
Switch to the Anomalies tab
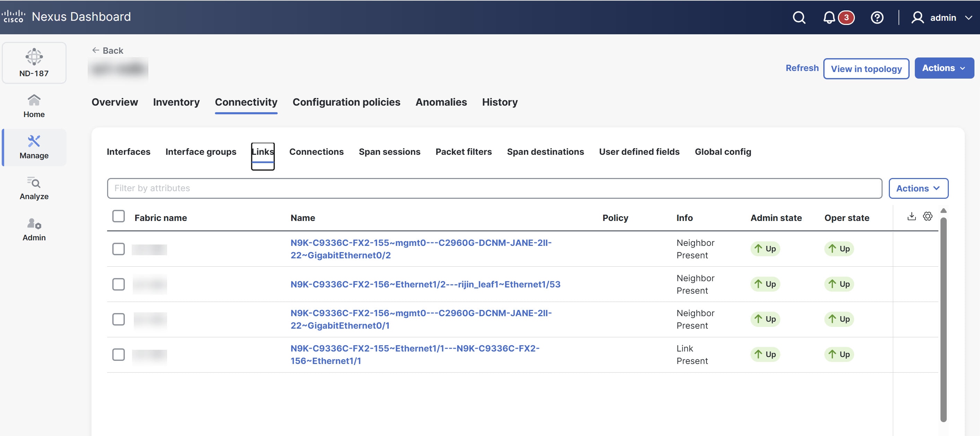[x=441, y=102]
